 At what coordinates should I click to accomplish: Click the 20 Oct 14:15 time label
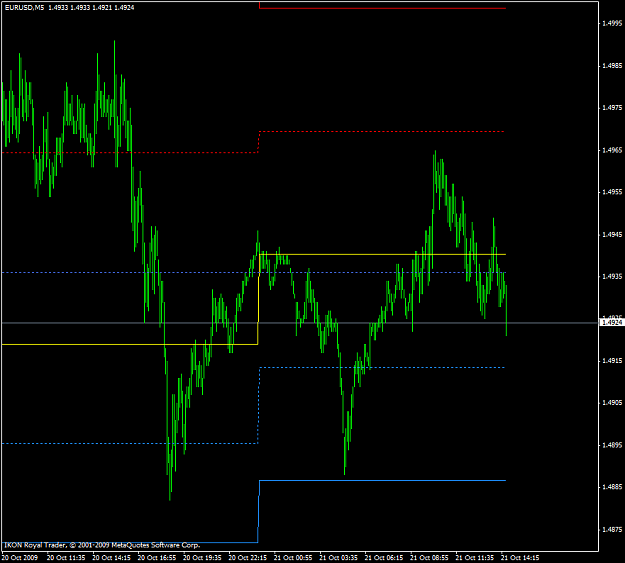pos(111,557)
